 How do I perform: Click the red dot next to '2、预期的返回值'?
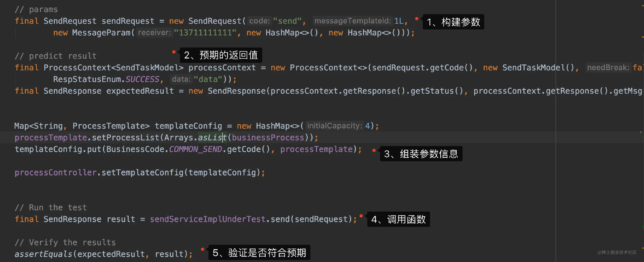[174, 52]
